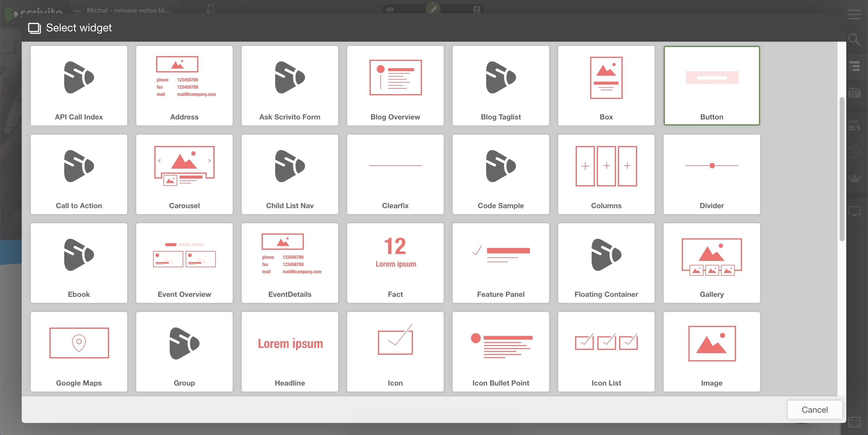Add the Divider widget

pyautogui.click(x=711, y=174)
